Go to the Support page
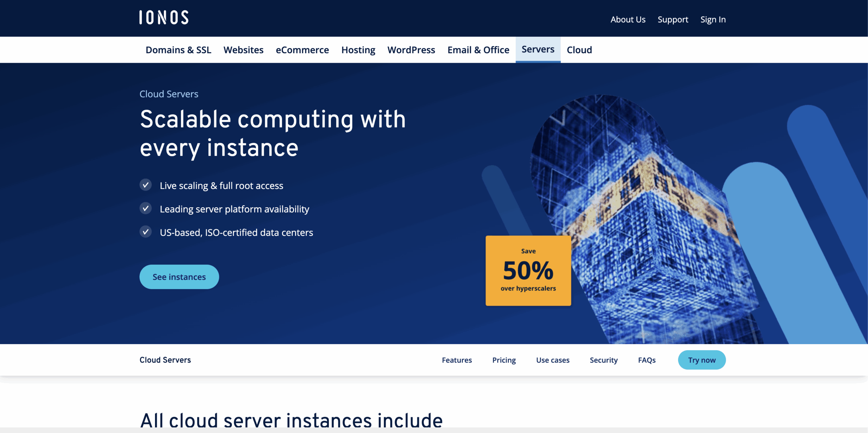868x433 pixels. coord(673,20)
